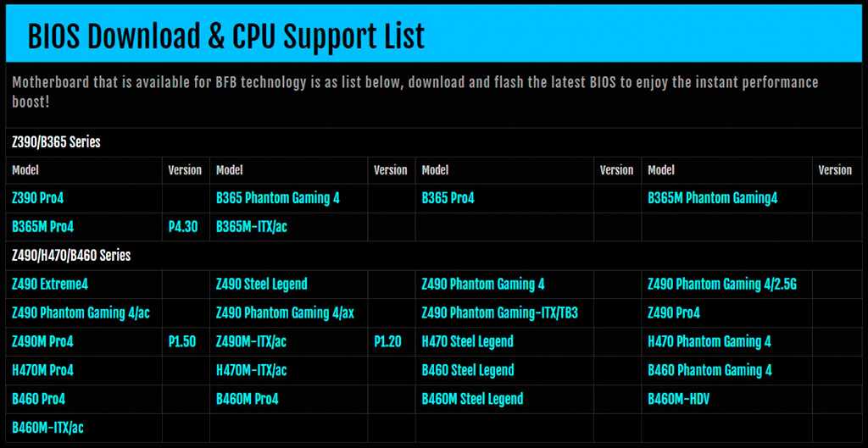Image resolution: width=868 pixels, height=448 pixels.
Task: Open the B365M Pro4 model page
Action: pos(42,227)
